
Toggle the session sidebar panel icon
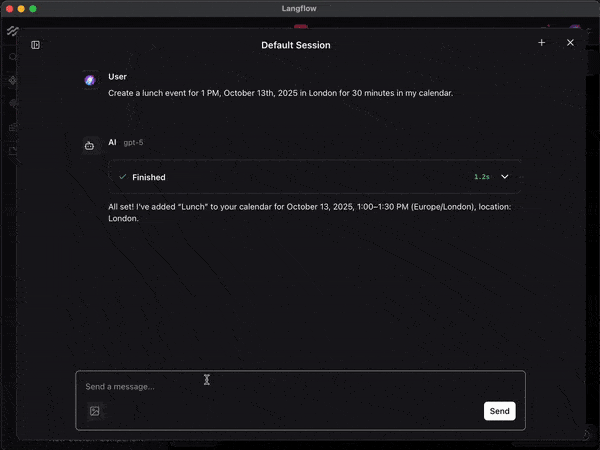coord(35,45)
